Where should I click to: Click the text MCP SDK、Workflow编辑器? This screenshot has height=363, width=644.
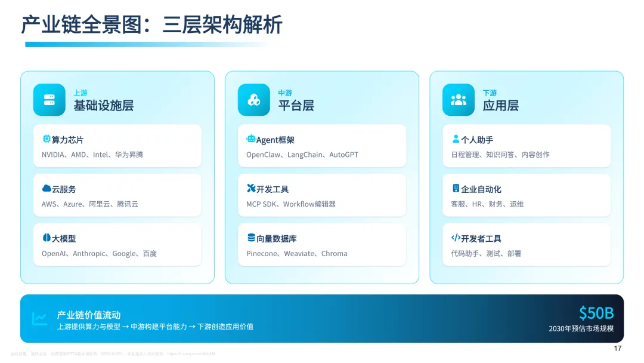click(291, 204)
